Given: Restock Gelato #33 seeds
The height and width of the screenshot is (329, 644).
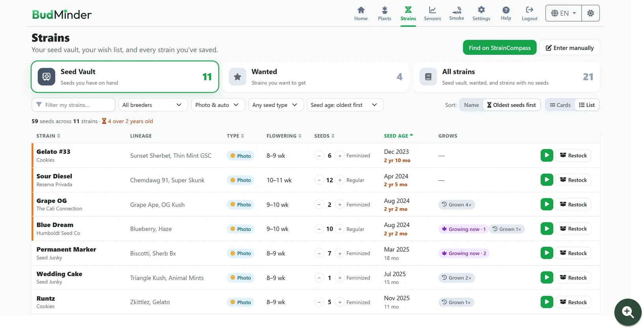Looking at the screenshot, I should tap(573, 155).
